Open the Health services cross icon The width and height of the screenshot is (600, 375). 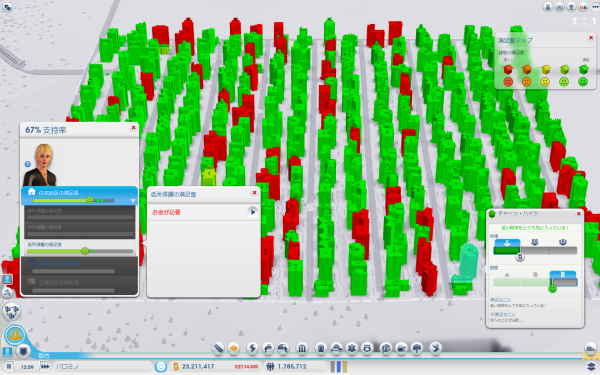coord(351,348)
